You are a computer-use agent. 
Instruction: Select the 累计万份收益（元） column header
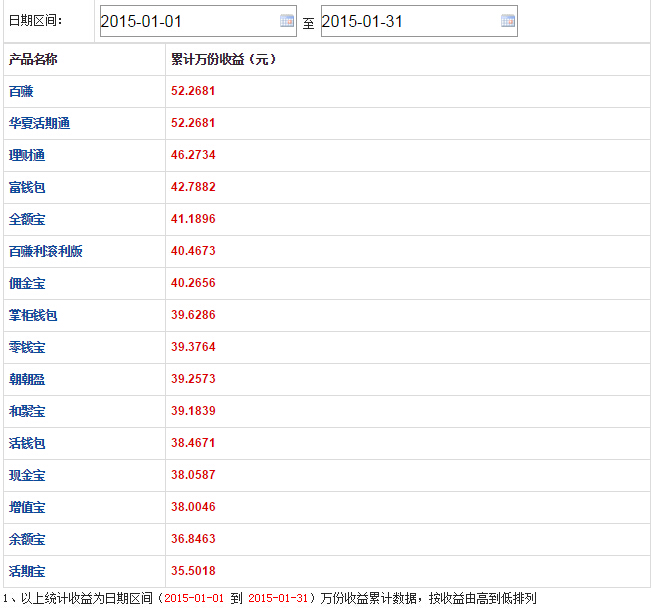[x=224, y=59]
